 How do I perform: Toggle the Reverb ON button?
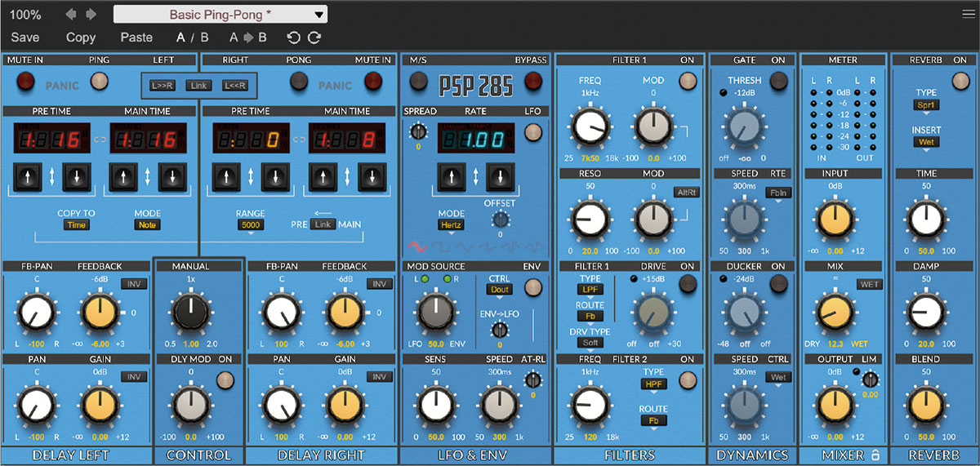coord(960,80)
